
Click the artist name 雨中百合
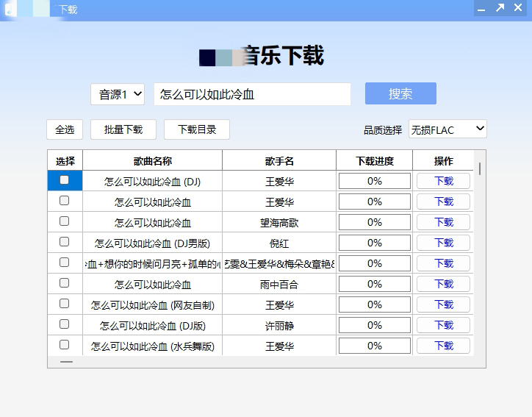[x=279, y=284]
